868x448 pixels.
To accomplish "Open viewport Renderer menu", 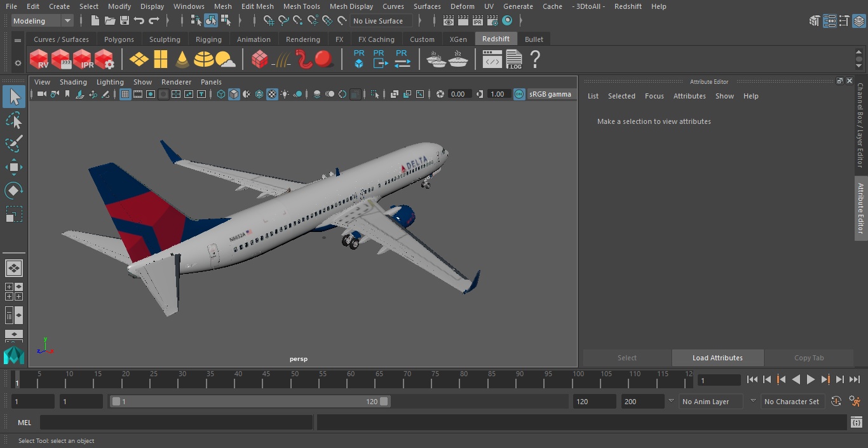I will coord(176,82).
